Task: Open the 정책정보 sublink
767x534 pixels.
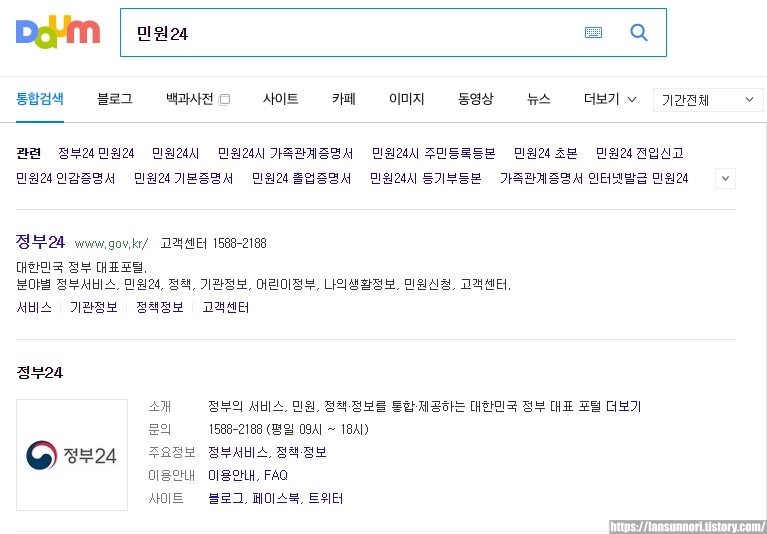Action: (160, 308)
